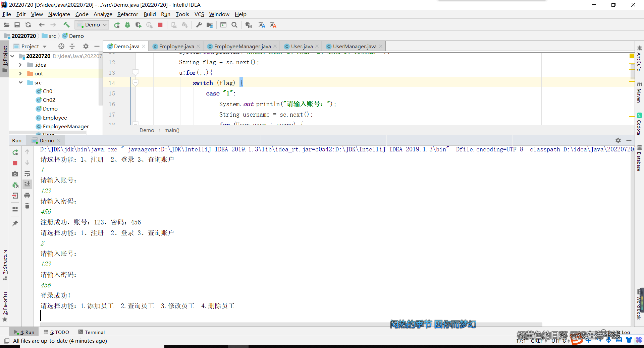The height and width of the screenshot is (348, 644).
Task: Start debugging with the bug icon
Action: [x=127, y=25]
